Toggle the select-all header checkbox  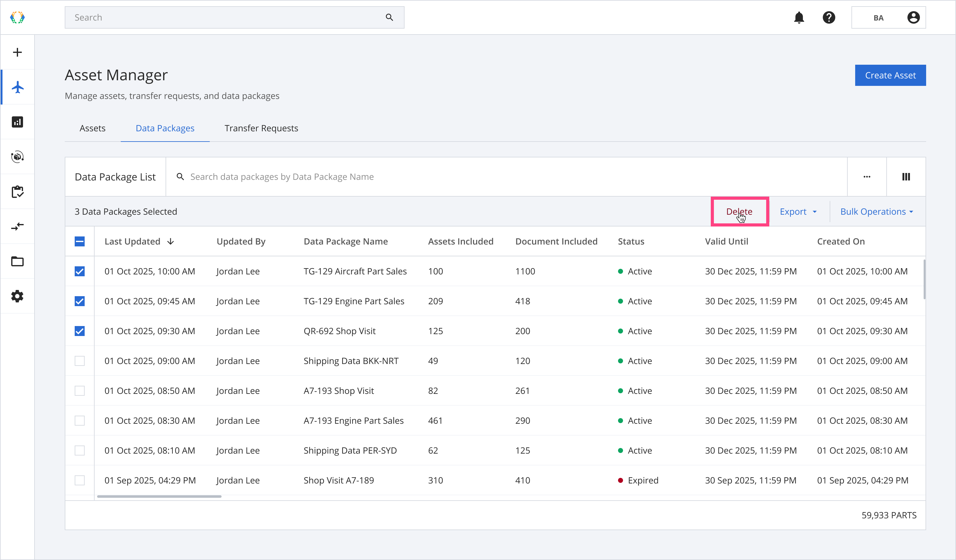(80, 241)
